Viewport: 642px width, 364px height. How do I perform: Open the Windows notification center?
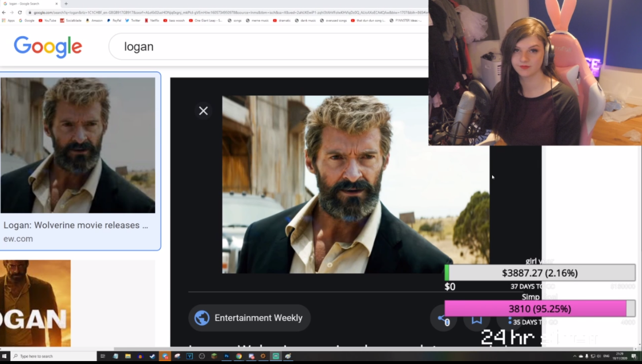pyautogui.click(x=634, y=356)
